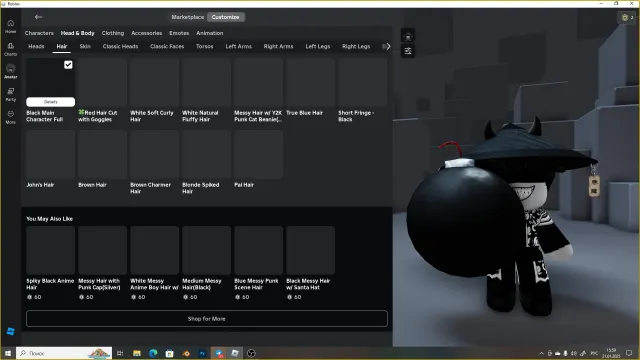Equip Pal Hair
This screenshot has height=360, width=640.
point(258,154)
